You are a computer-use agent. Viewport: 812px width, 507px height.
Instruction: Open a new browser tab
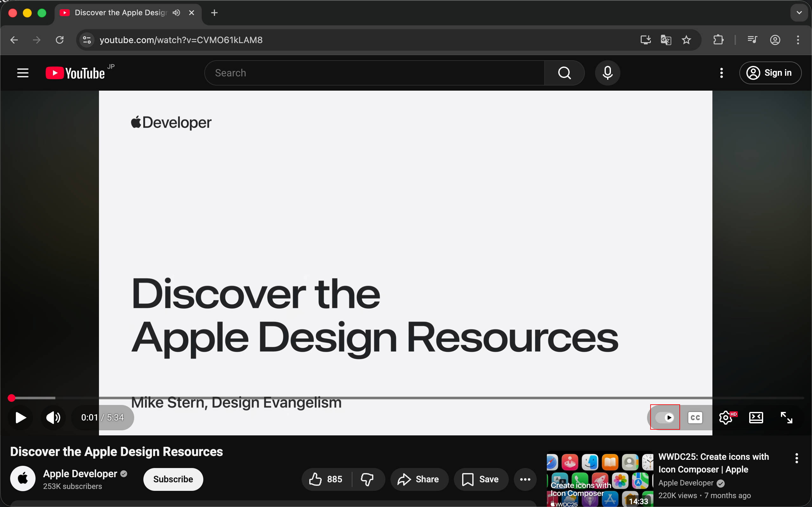pyautogui.click(x=214, y=13)
